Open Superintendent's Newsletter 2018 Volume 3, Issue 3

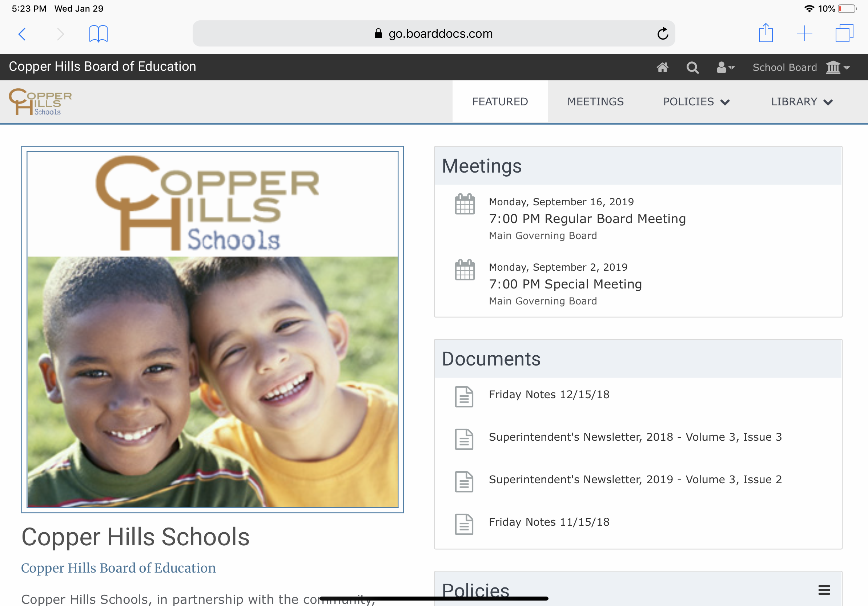coord(635,437)
